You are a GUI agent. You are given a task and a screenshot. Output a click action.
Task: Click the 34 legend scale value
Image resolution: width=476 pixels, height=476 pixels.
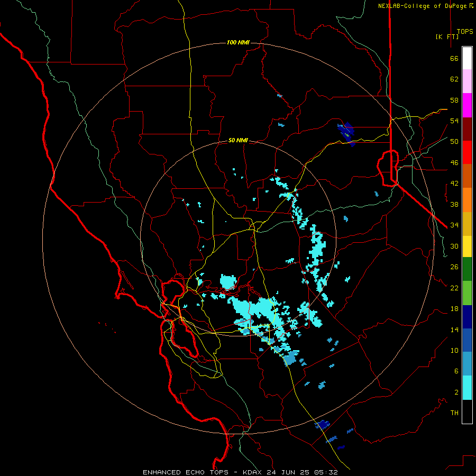coord(454,225)
